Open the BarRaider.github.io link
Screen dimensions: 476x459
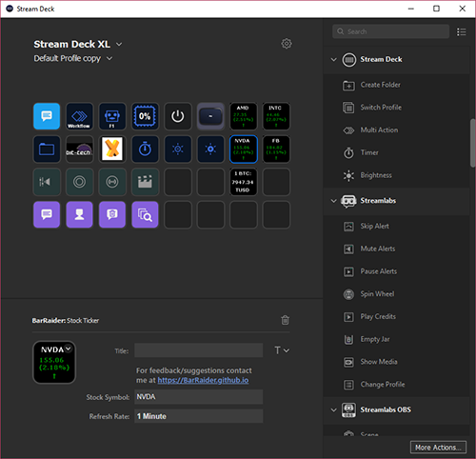coord(203,380)
